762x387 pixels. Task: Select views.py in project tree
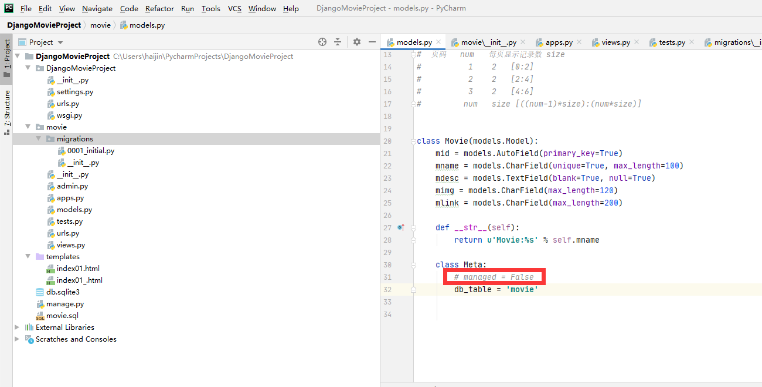coord(66,245)
